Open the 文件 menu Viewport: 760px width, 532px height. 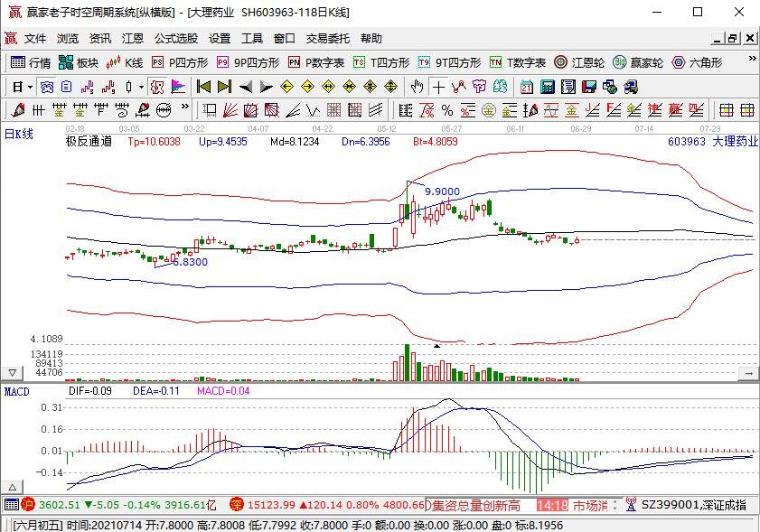point(35,38)
